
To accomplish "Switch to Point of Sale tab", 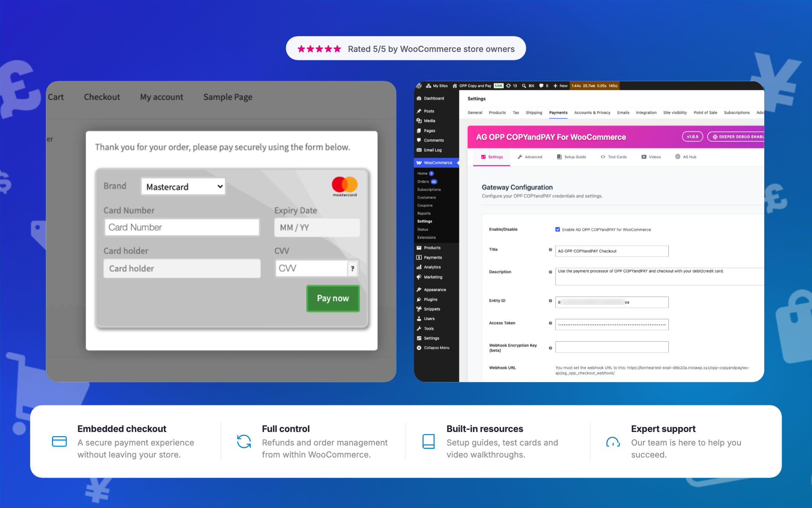I will tap(705, 113).
